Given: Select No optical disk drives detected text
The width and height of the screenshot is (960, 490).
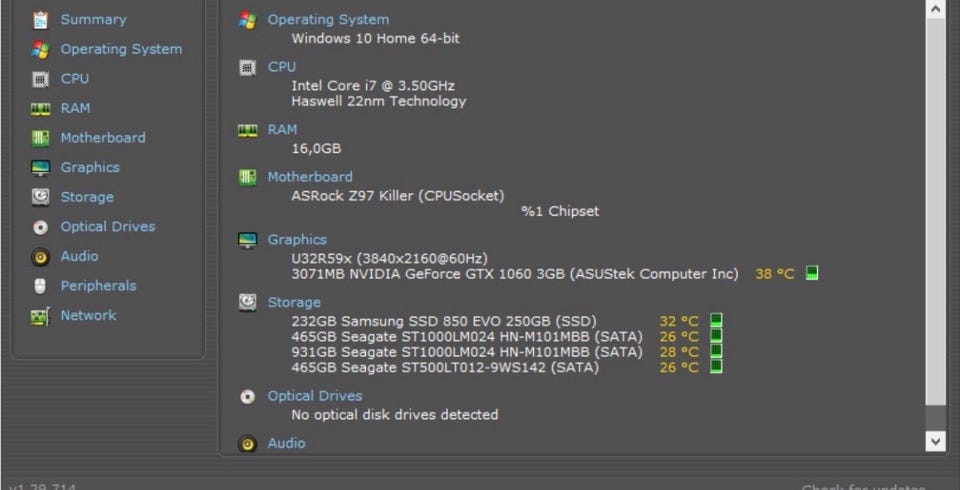Looking at the screenshot, I should (394, 415).
